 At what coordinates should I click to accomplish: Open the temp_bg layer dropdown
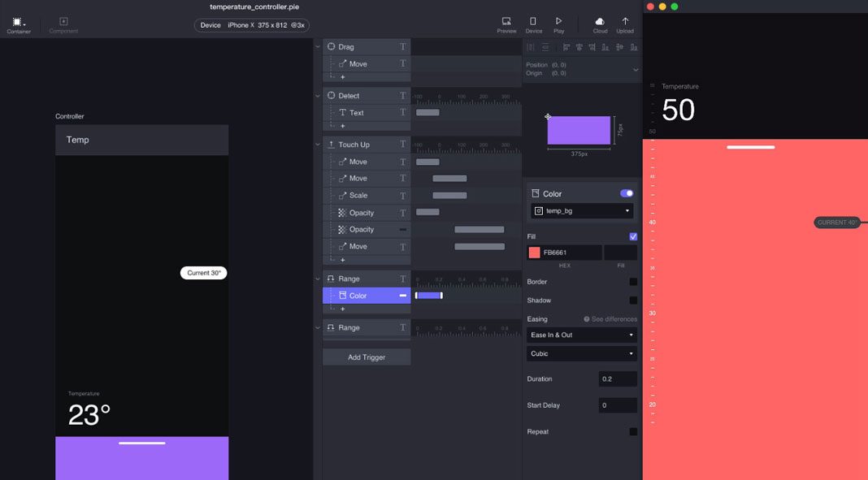pos(581,210)
